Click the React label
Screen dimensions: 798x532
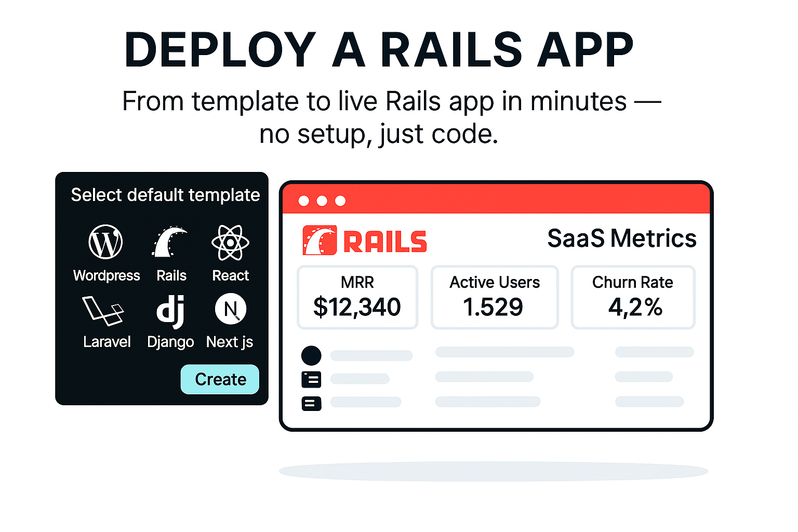231,275
